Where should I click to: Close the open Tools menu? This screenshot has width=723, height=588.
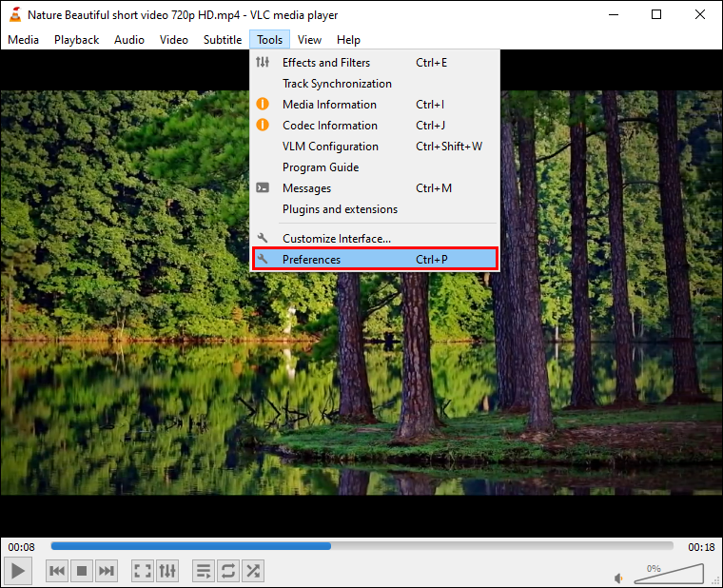point(270,40)
